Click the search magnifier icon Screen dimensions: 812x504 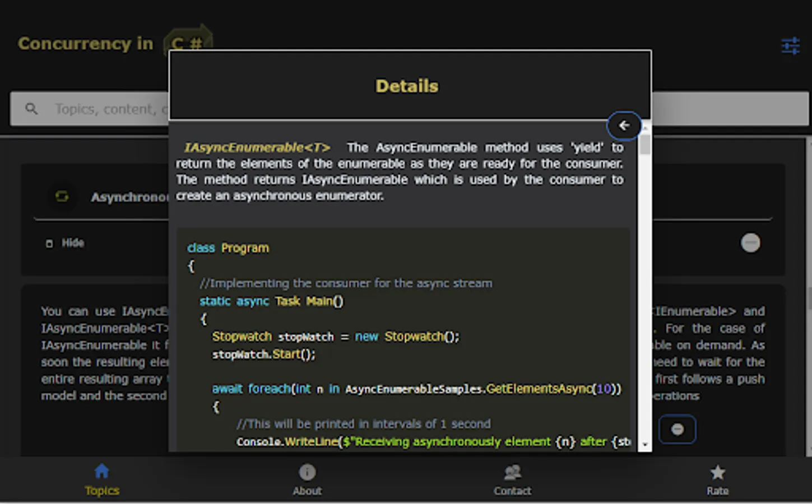31,109
